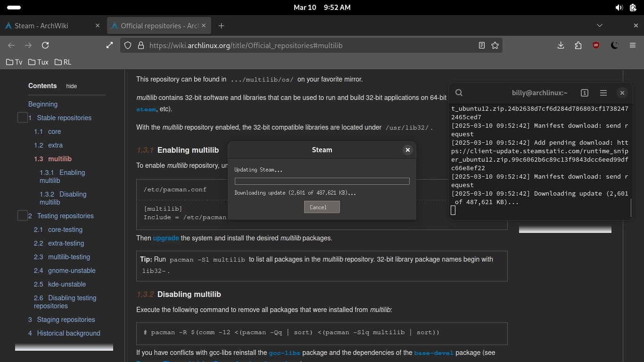Open the clock and calendar menu
644x362 pixels.
click(322, 8)
